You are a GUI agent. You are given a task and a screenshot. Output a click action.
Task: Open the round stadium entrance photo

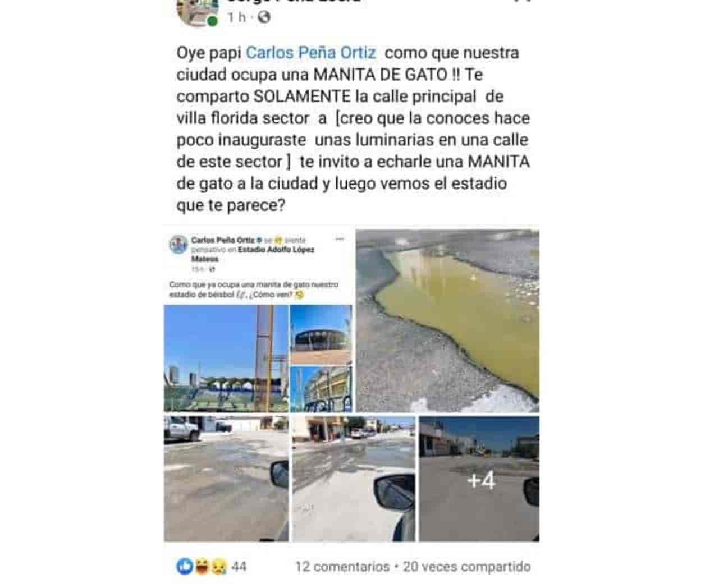[321, 334]
